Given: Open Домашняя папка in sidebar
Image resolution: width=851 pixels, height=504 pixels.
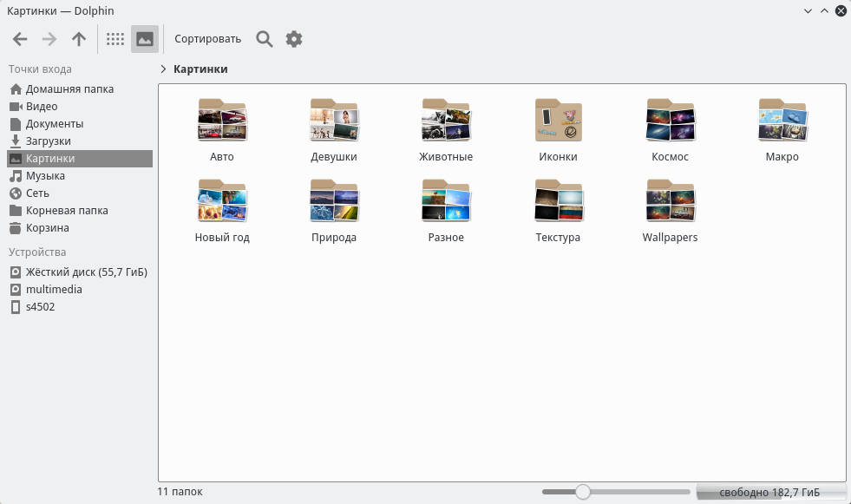Looking at the screenshot, I should [x=80, y=89].
